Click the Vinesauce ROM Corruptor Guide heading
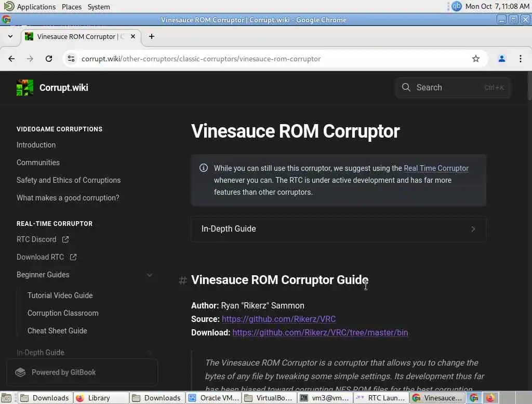The width and height of the screenshot is (532, 404). point(280,280)
